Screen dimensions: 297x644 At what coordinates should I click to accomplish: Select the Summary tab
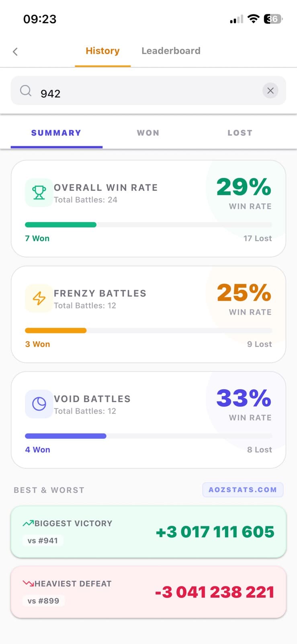click(56, 133)
